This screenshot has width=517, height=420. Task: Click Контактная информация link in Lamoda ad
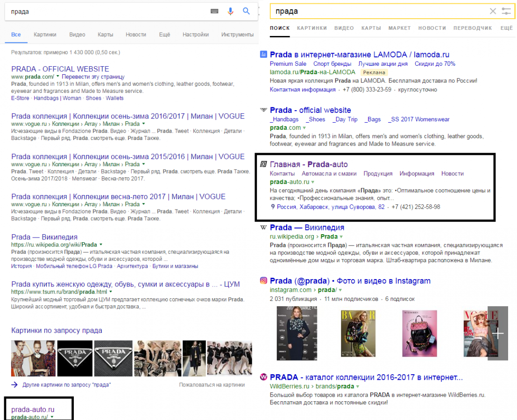302,90
